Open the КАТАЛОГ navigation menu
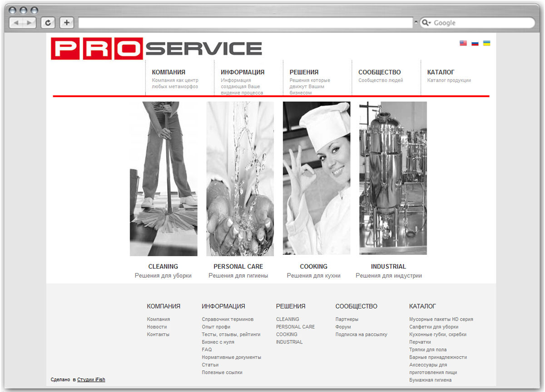Screen dimensions: 545x392 (441, 72)
